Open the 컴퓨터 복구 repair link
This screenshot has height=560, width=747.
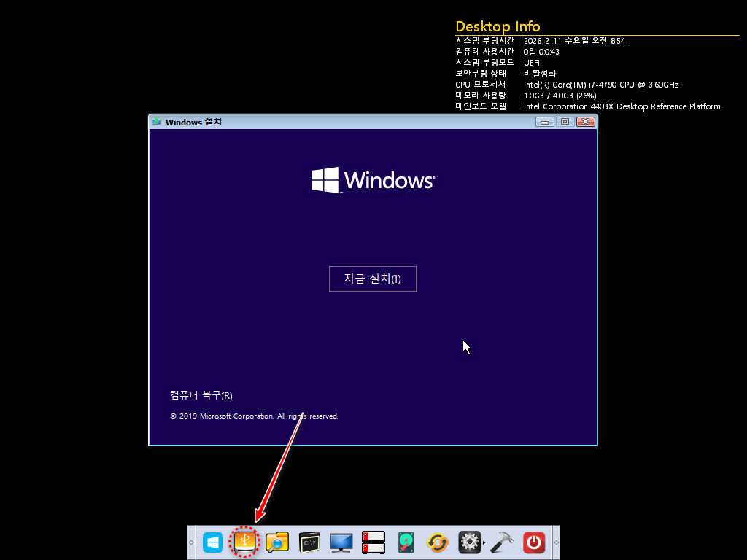[x=201, y=395]
